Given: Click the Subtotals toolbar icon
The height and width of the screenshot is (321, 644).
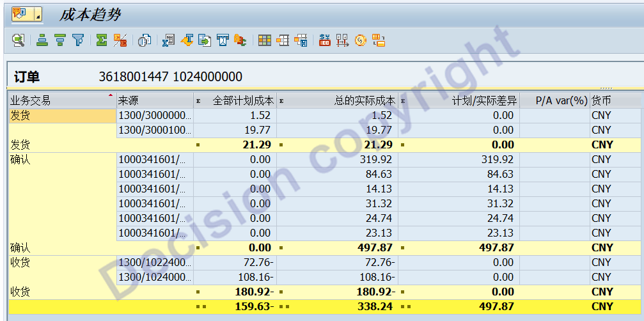Looking at the screenshot, I should coord(120,40).
